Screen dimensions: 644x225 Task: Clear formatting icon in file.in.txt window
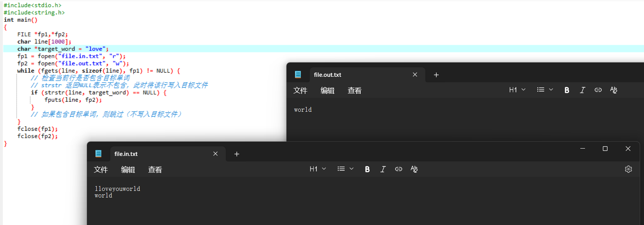click(414, 169)
